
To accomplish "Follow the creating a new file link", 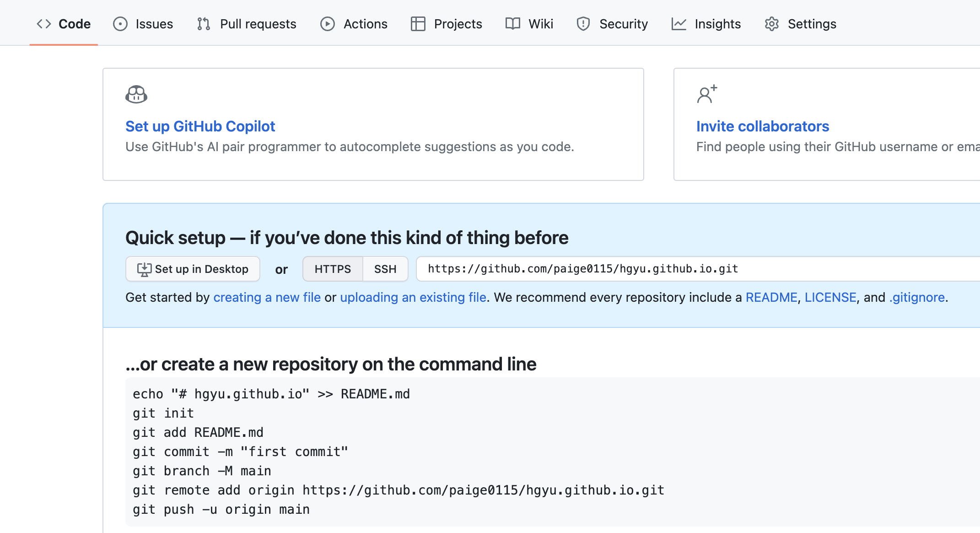I will 267,298.
